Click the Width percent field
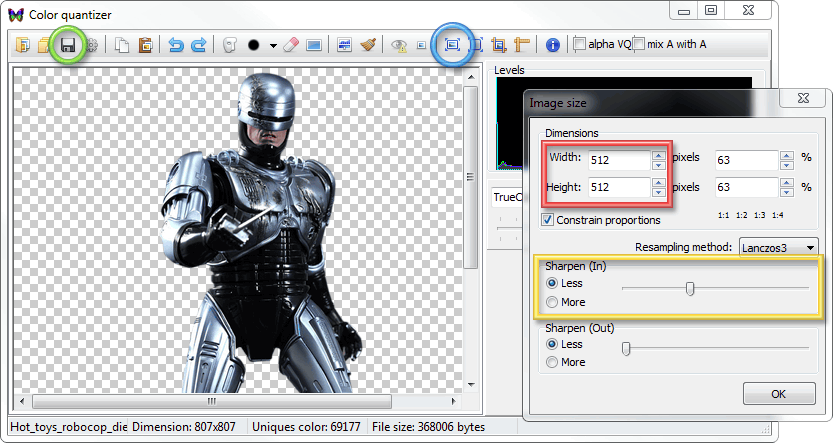 point(746,160)
